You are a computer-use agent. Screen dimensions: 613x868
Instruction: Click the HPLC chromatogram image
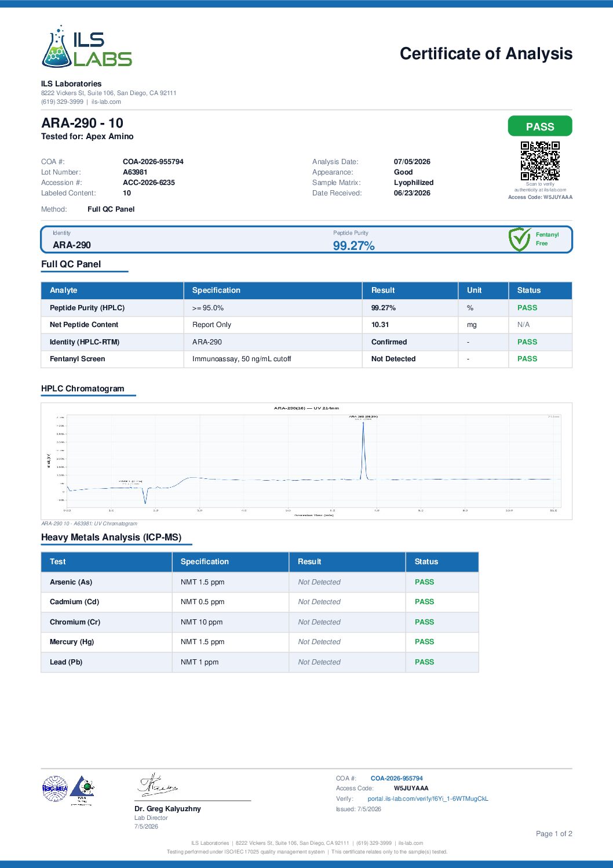point(306,462)
